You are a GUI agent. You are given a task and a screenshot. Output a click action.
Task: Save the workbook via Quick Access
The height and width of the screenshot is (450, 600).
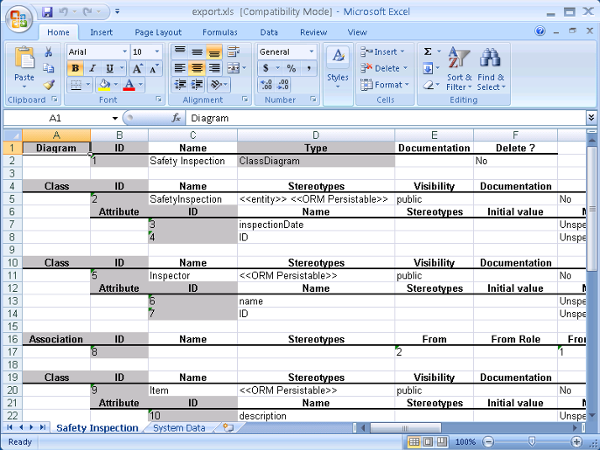click(47, 12)
